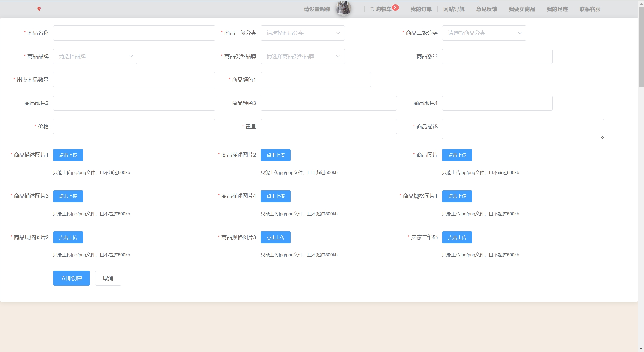Open 联系客服 link in header
This screenshot has height=352, width=644.
(590, 9)
